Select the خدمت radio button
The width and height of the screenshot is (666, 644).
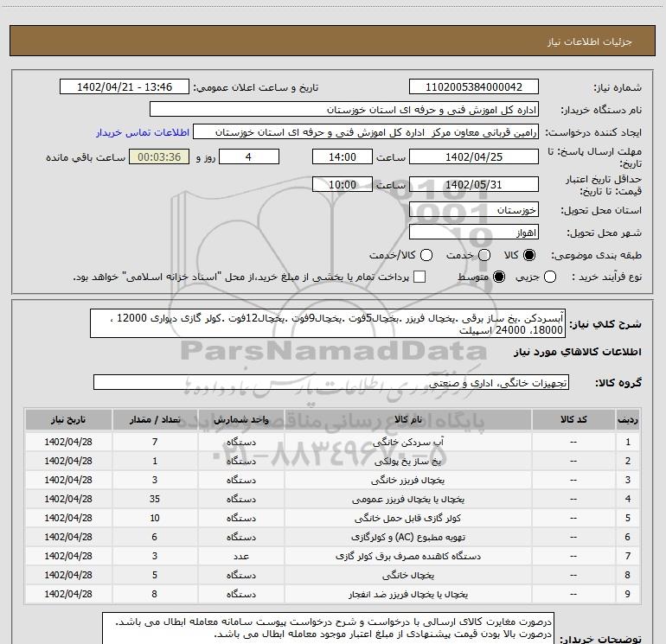point(484,255)
